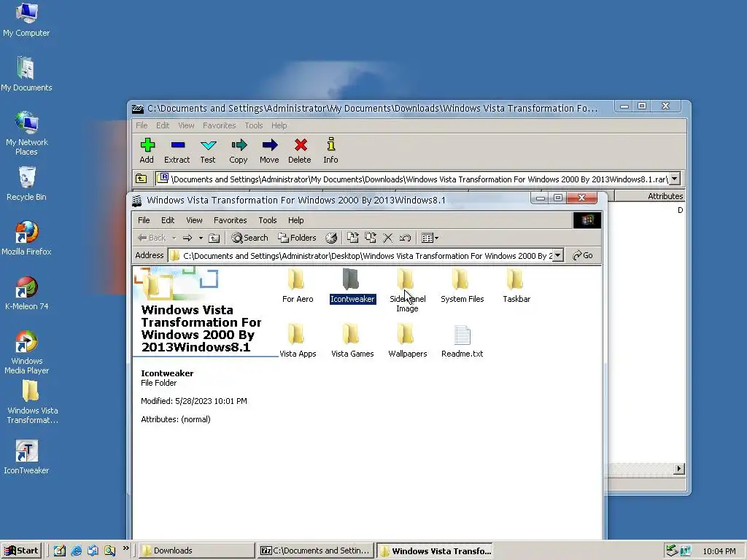747x560 pixels.
Task: Open Explorer Tools menu
Action: click(268, 220)
